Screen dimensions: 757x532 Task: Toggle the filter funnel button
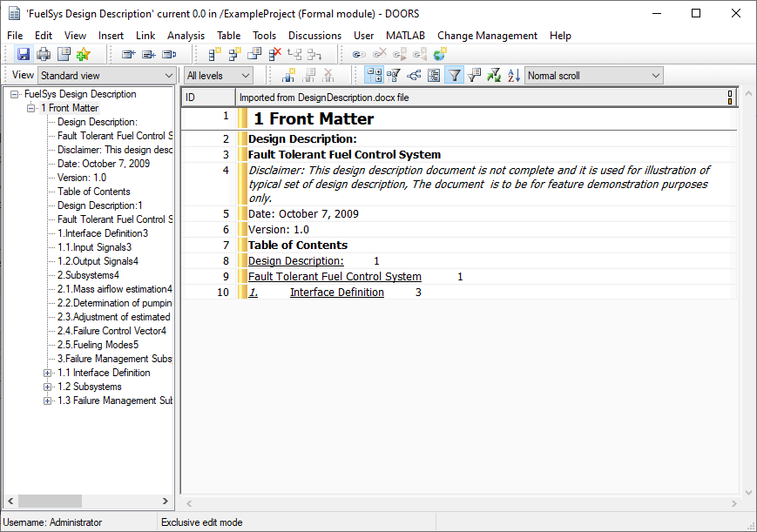coord(454,76)
